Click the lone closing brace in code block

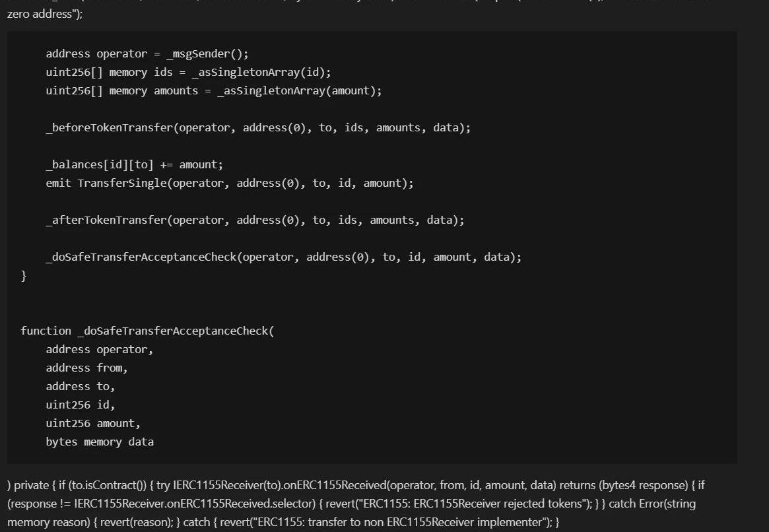[x=24, y=275]
